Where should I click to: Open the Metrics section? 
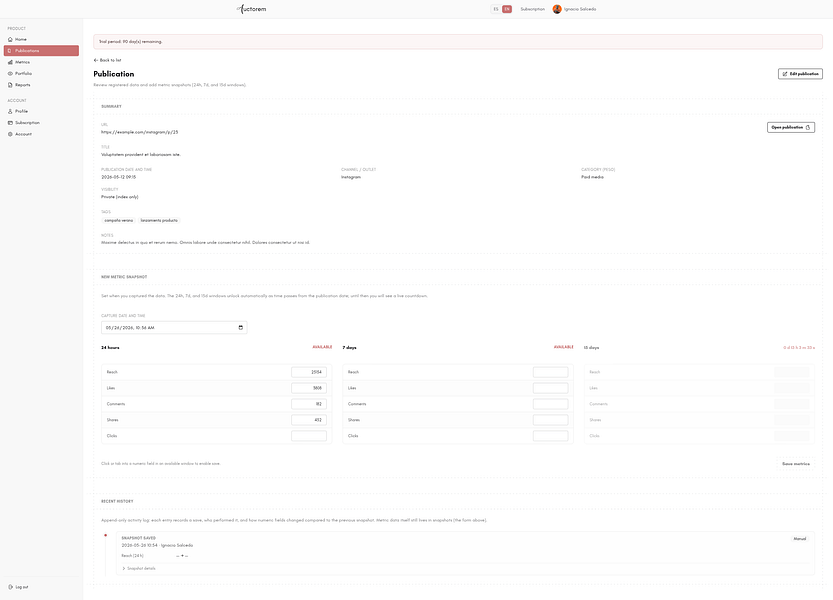tap(41, 62)
